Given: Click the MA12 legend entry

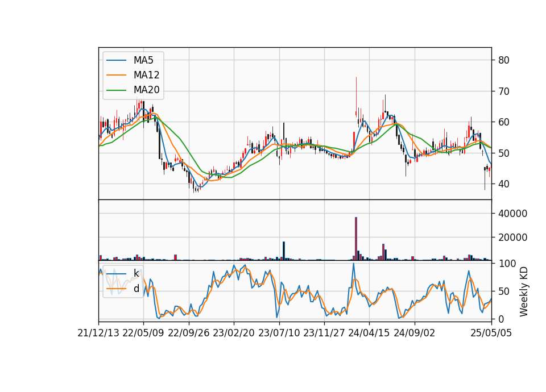Looking at the screenshot, I should click(133, 75).
